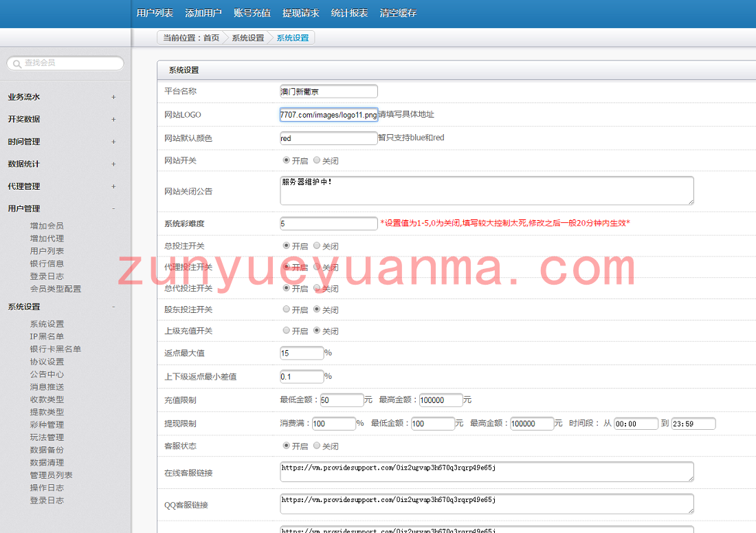The height and width of the screenshot is (533, 756).
Task: Focus the 查找会员 search field
Action: tap(65, 63)
